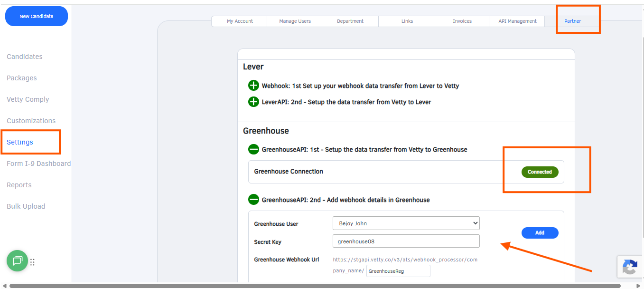Image resolution: width=644 pixels, height=289 pixels.
Task: Go to Bulk Upload page
Action: 26,206
